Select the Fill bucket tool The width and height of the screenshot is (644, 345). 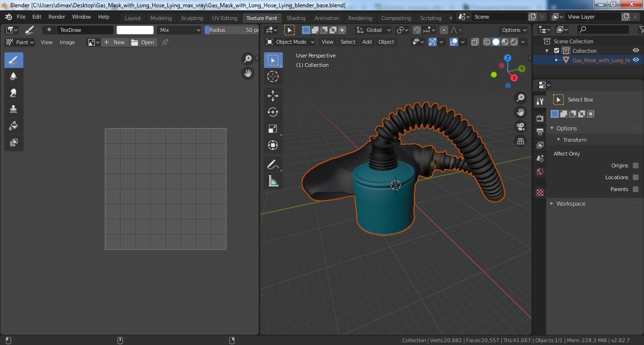pyautogui.click(x=14, y=126)
